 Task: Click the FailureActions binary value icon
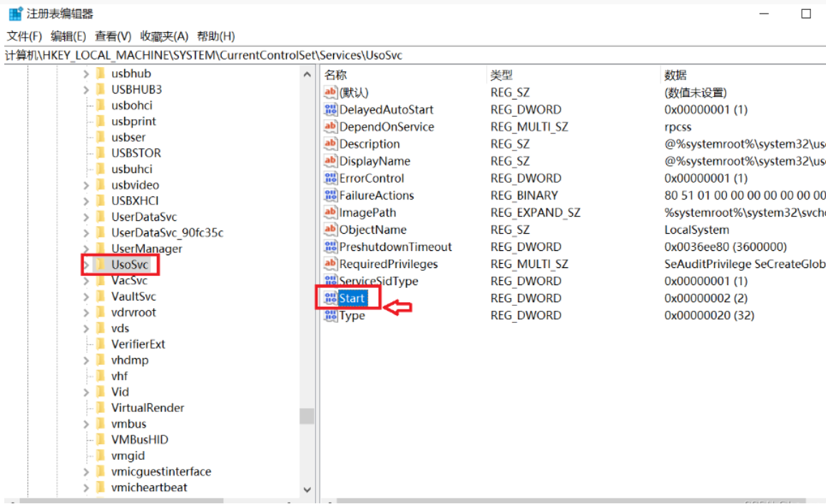tap(330, 195)
